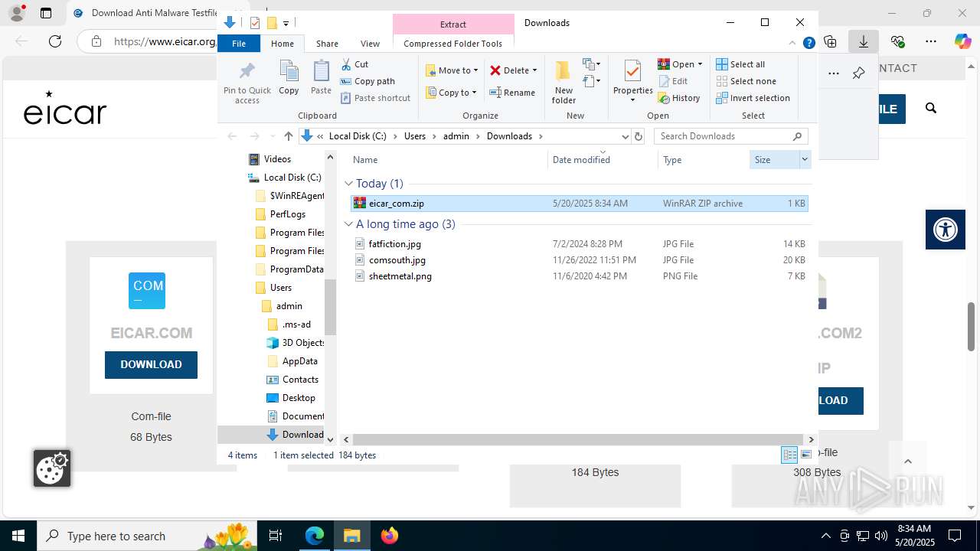Open Explorer Help question mark
Screen dimensions: 980x551
tap(808, 44)
